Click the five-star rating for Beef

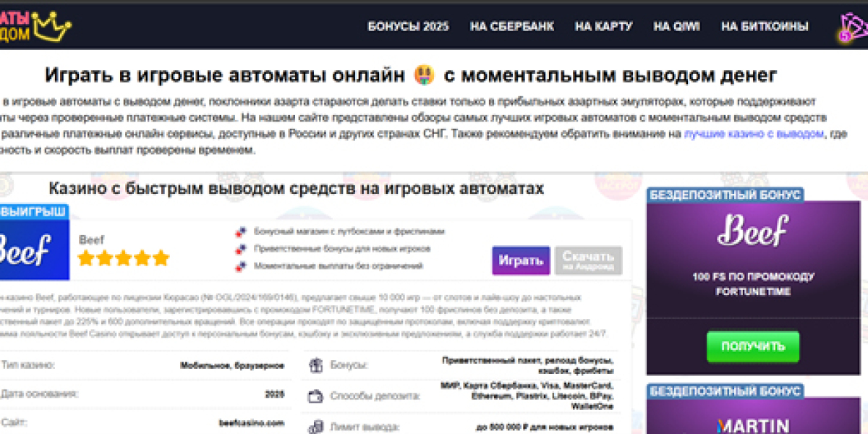[x=123, y=258]
